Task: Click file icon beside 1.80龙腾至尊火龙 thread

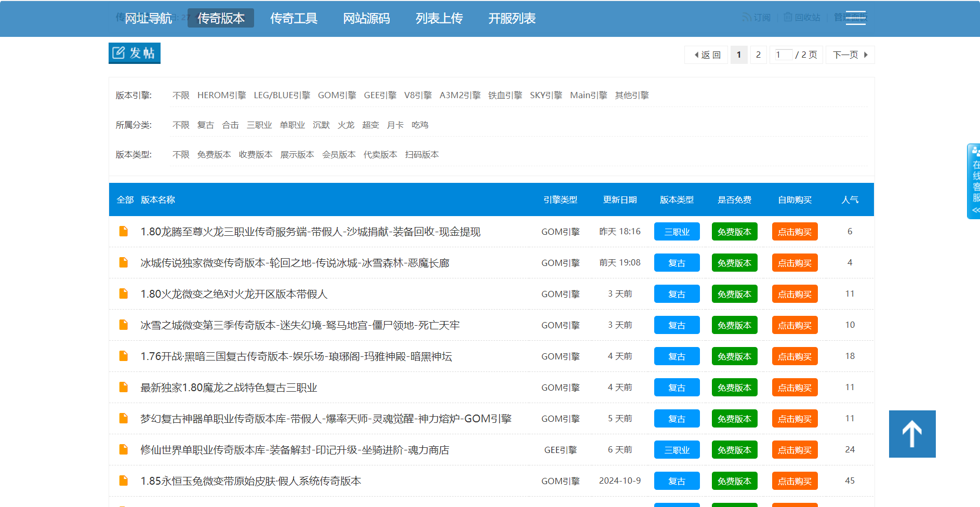Action: tap(124, 231)
